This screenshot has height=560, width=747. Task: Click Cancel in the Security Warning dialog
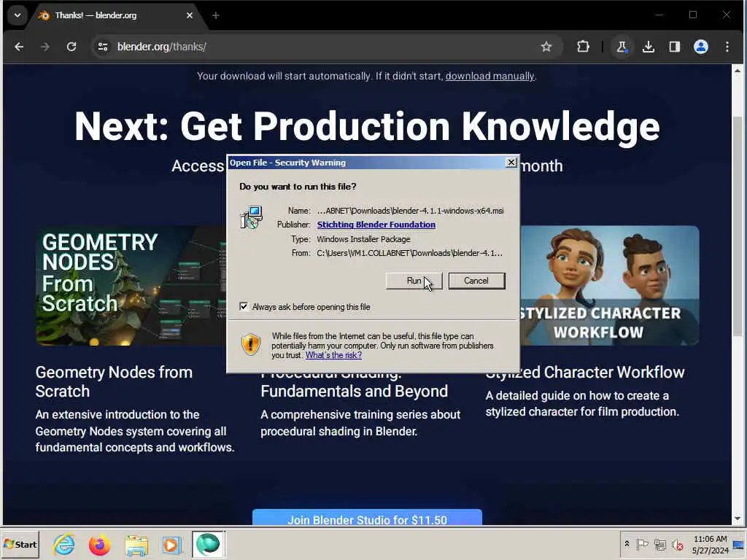(476, 281)
